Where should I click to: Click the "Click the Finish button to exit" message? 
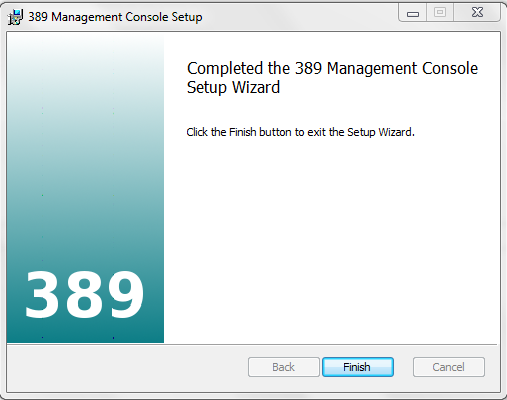[300, 132]
